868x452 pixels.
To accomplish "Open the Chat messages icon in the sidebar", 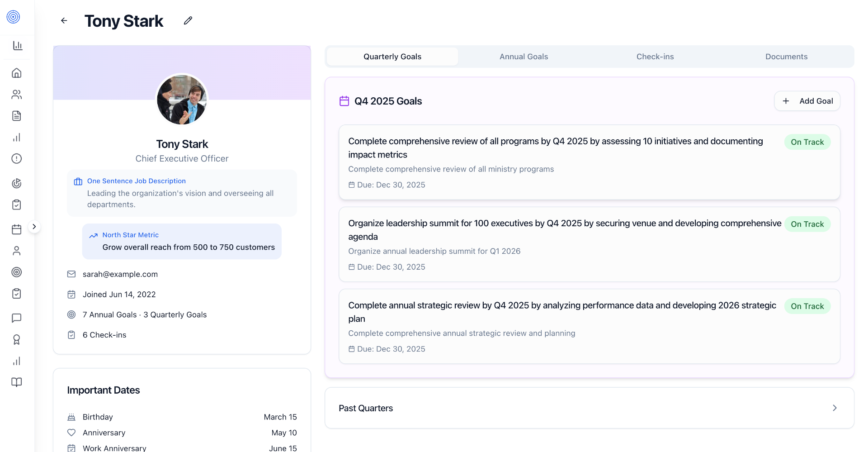I will click(17, 318).
